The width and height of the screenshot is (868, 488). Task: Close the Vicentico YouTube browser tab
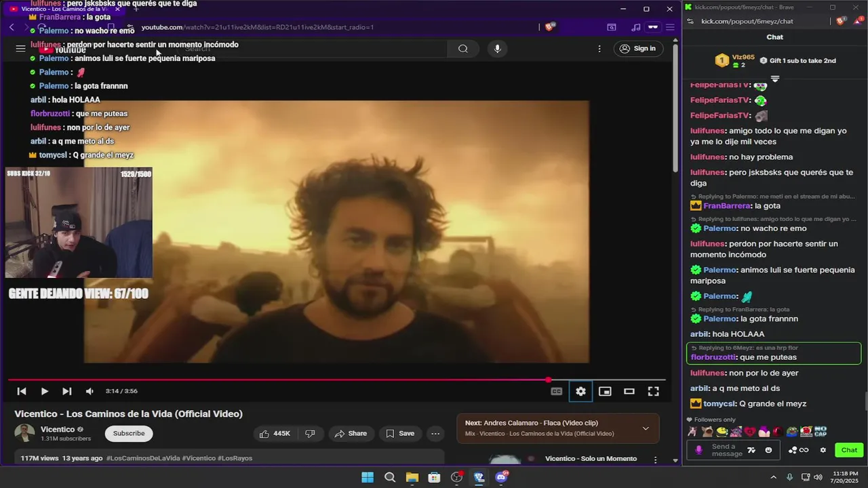117,9
